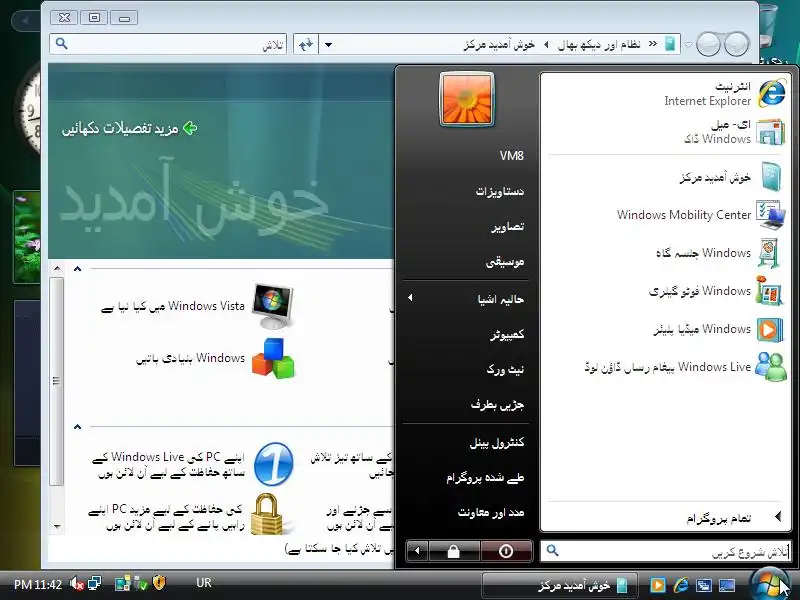Open Windows Media Player quick launch icon
The image size is (800, 600).
point(658,585)
